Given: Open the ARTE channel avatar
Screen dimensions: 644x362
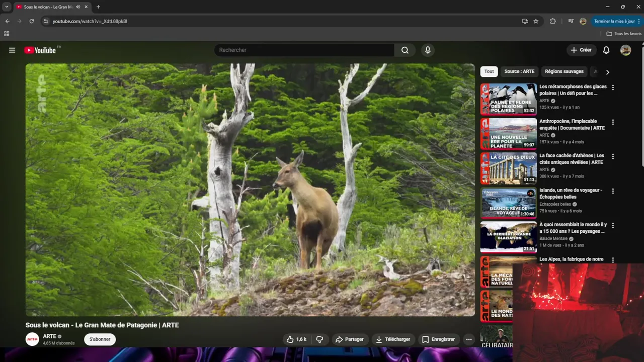Looking at the screenshot, I should point(32,339).
